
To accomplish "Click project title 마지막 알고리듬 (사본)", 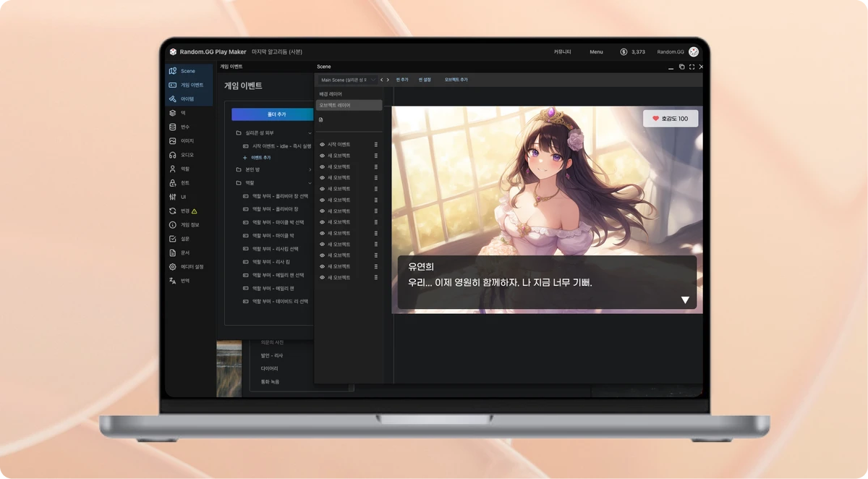I will pos(277,52).
